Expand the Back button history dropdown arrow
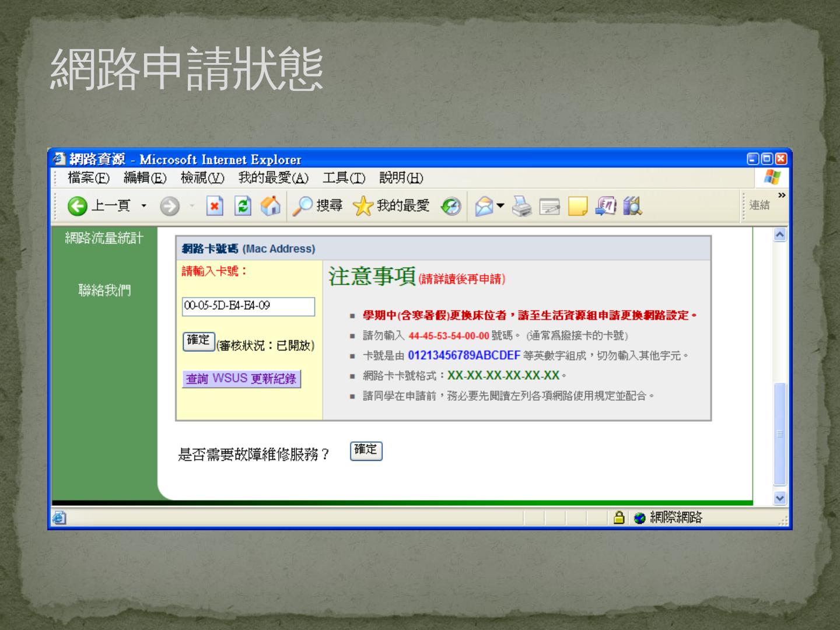840x630 pixels. (144, 206)
